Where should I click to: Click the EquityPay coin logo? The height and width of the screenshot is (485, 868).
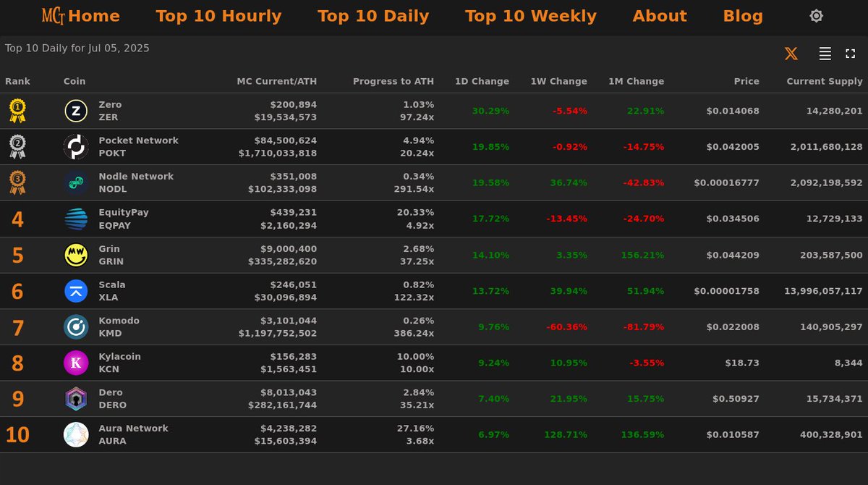[x=76, y=219]
